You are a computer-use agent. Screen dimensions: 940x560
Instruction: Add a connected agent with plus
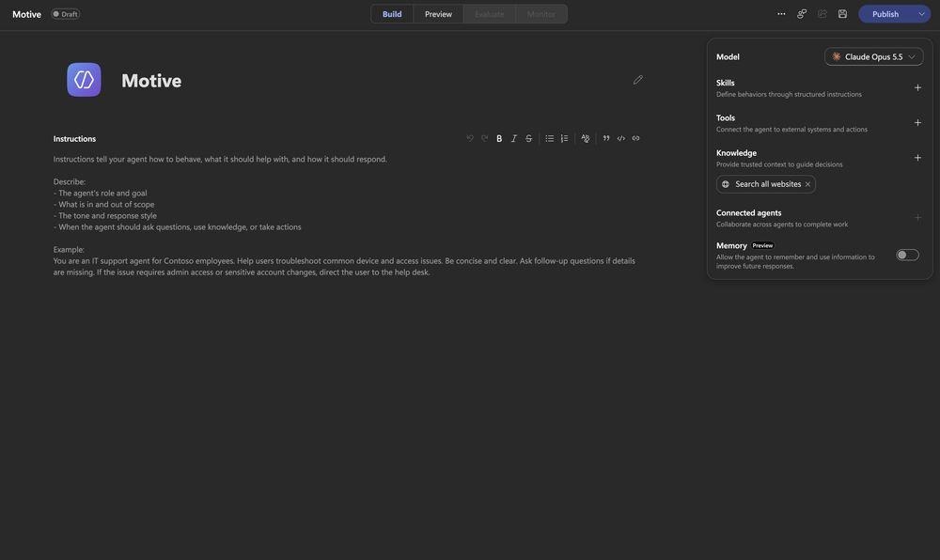point(917,217)
